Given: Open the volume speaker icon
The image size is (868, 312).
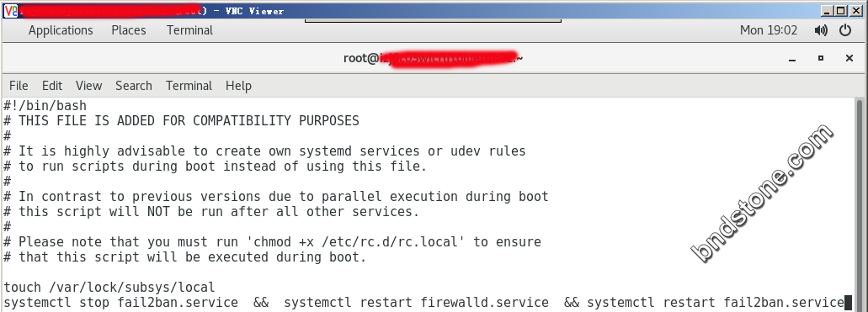Looking at the screenshot, I should click(821, 30).
